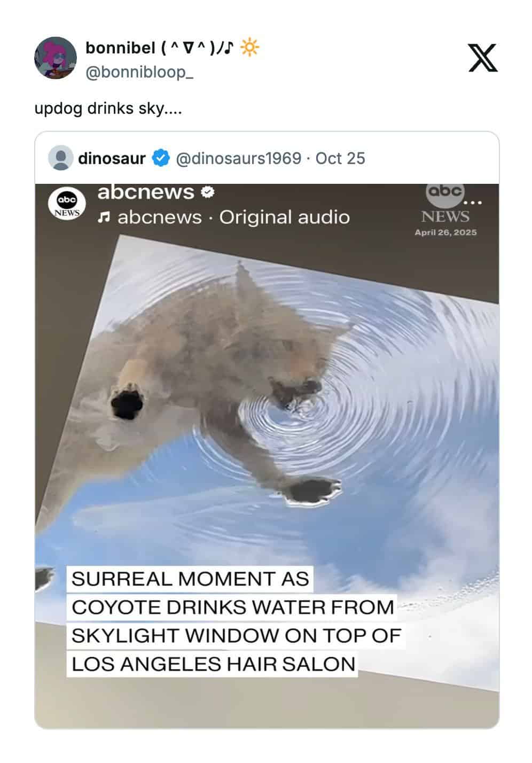The height and width of the screenshot is (763, 532).
Task: Click the "SURREAL MOMENT AS" caption overlay
Action: tap(190, 579)
